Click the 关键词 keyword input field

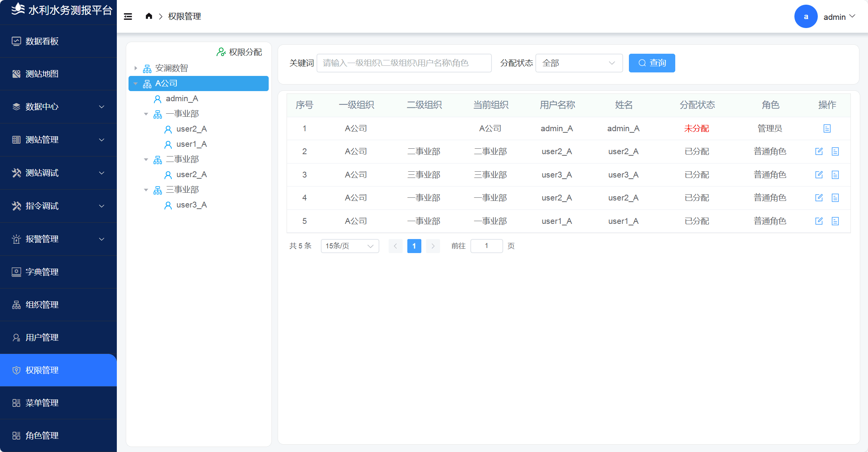404,63
